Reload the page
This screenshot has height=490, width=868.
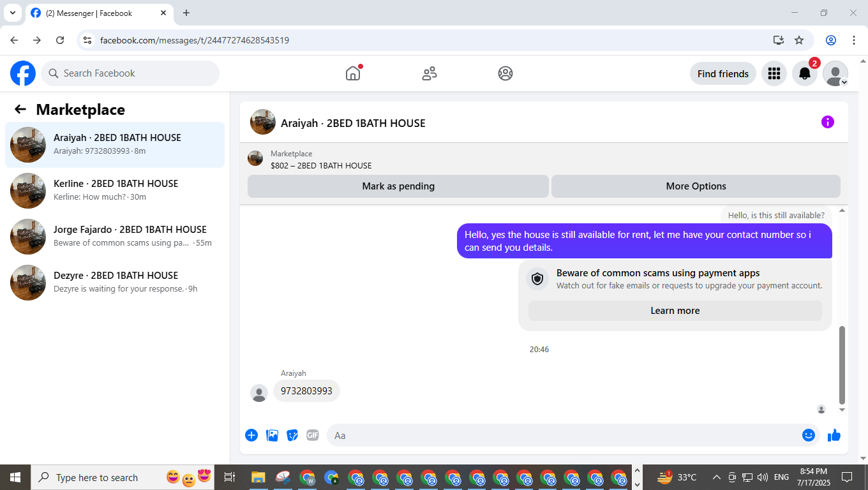pos(60,40)
